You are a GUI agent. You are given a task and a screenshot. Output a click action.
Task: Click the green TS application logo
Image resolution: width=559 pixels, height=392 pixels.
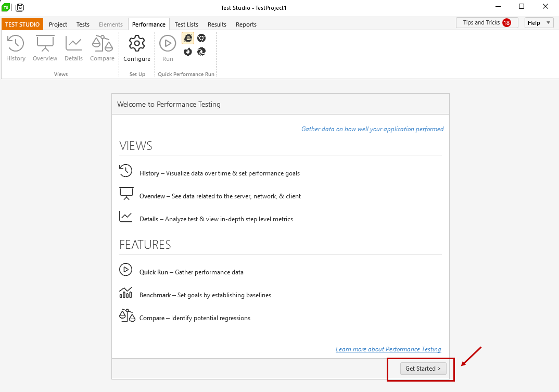(x=6, y=7)
